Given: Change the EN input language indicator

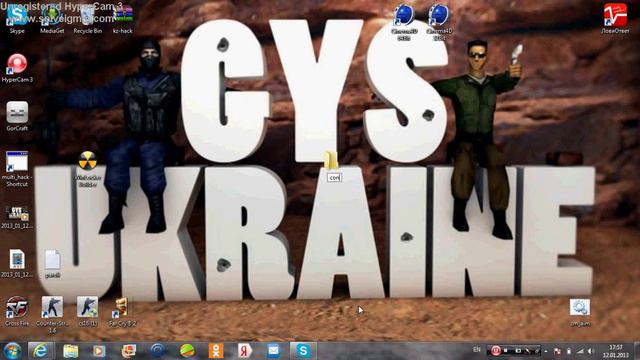Looking at the screenshot, I should (x=476, y=350).
